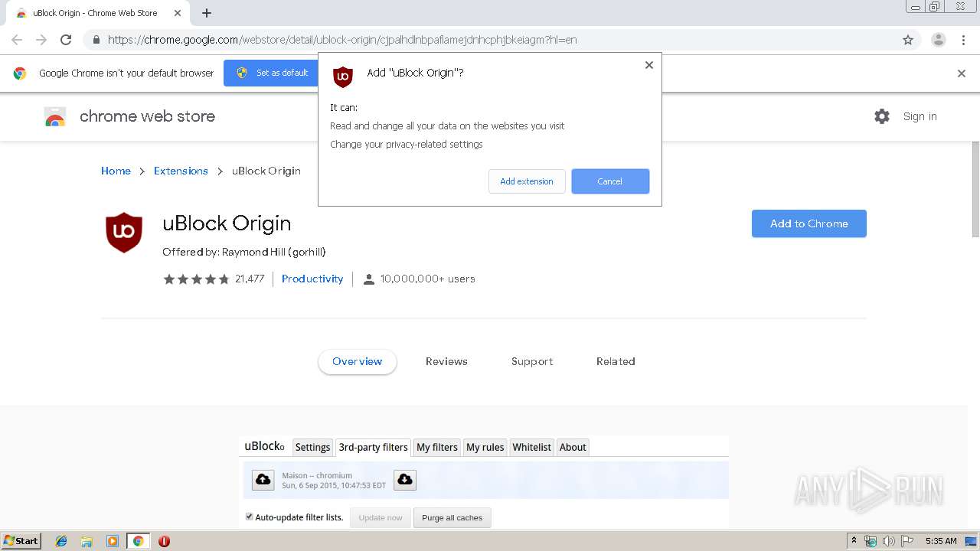980x551 pixels.
Task: Click Whitelist tab in screenshot
Action: (x=532, y=447)
